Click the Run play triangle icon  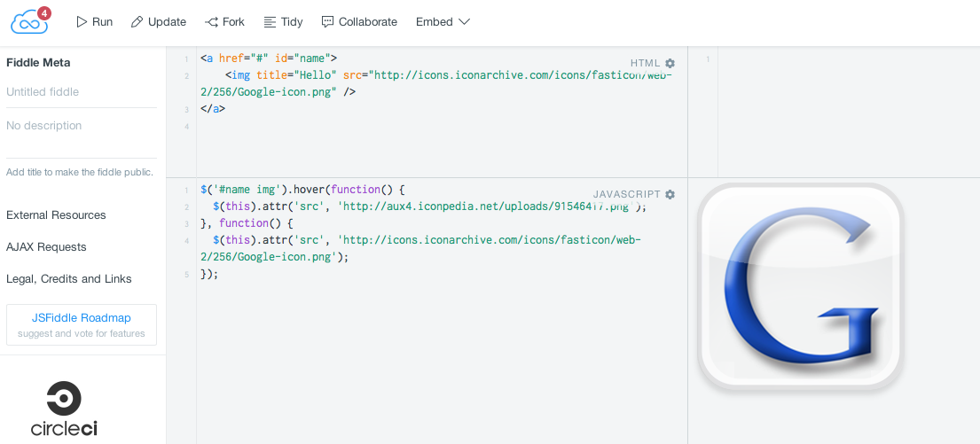[82, 22]
